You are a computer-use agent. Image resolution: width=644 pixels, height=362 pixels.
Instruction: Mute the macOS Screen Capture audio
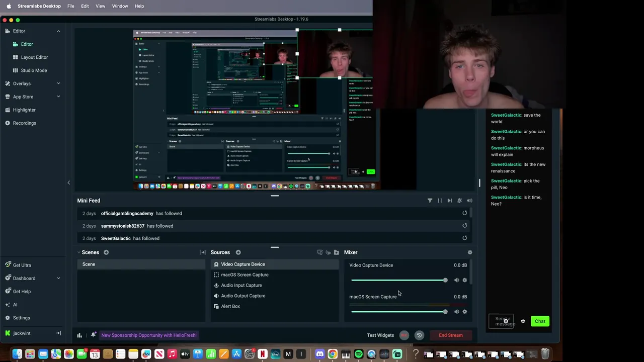[x=456, y=312]
